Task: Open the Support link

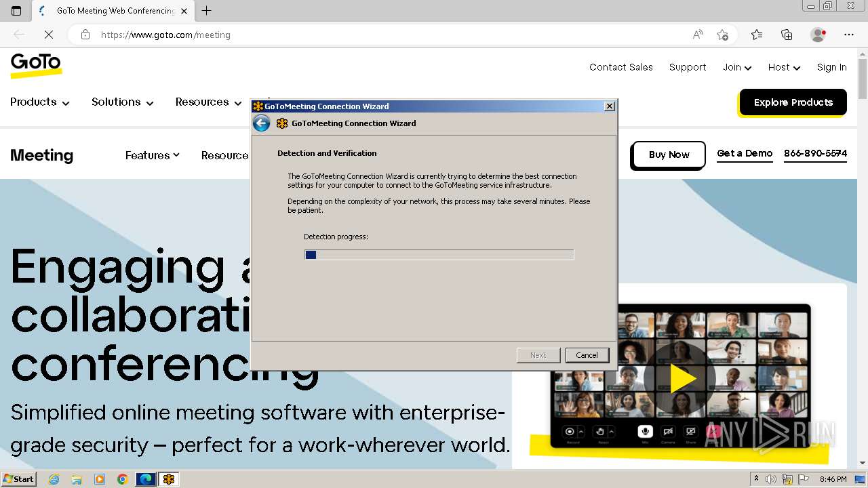Action: [688, 67]
